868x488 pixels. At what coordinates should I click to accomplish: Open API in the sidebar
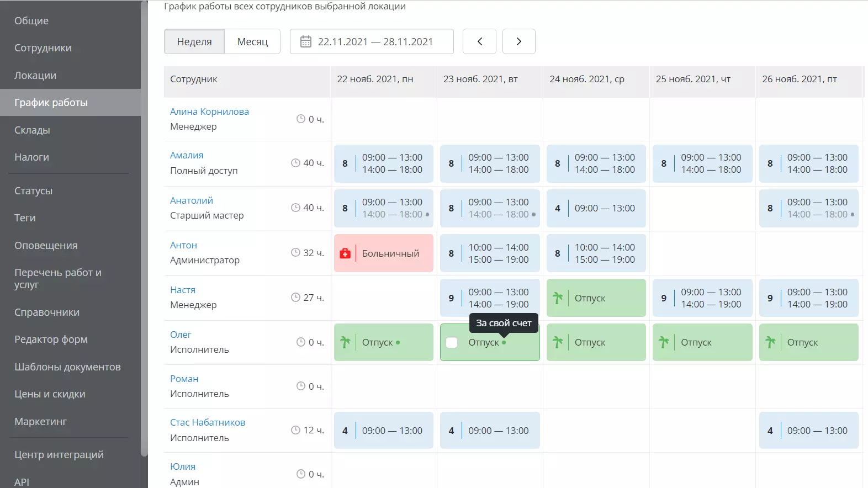tap(22, 481)
